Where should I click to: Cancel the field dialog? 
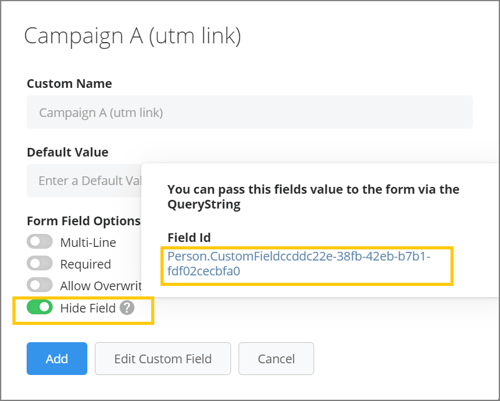pyautogui.click(x=276, y=359)
